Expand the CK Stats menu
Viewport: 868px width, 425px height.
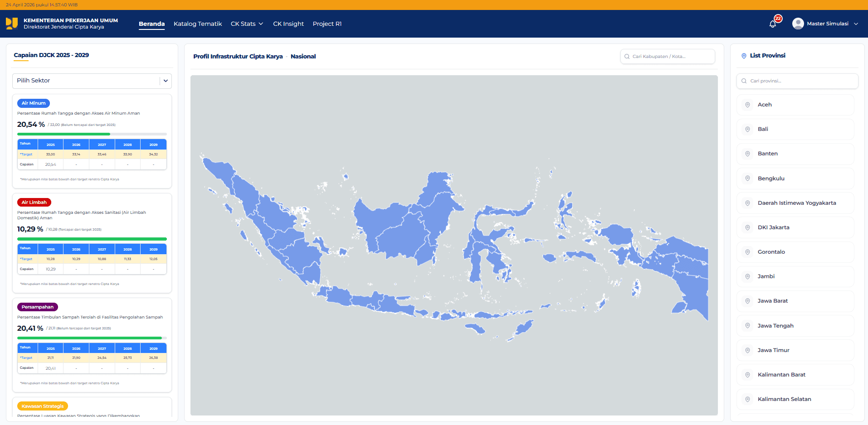pyautogui.click(x=247, y=24)
